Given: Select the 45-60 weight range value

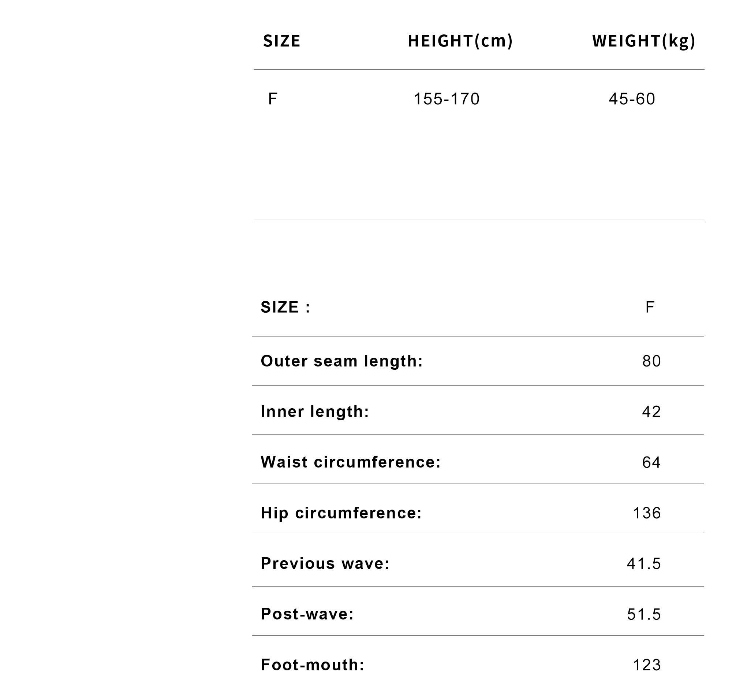Looking at the screenshot, I should point(632,99).
